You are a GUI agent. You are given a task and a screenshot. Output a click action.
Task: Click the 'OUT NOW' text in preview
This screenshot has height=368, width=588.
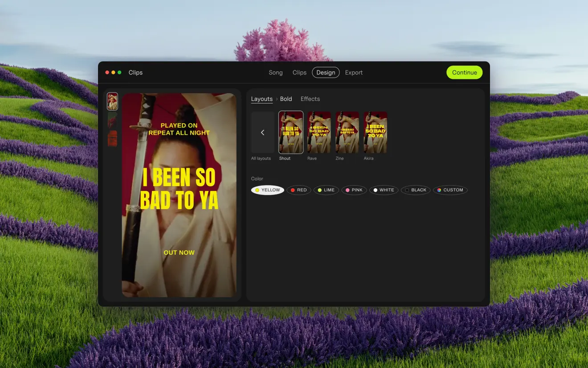(179, 252)
